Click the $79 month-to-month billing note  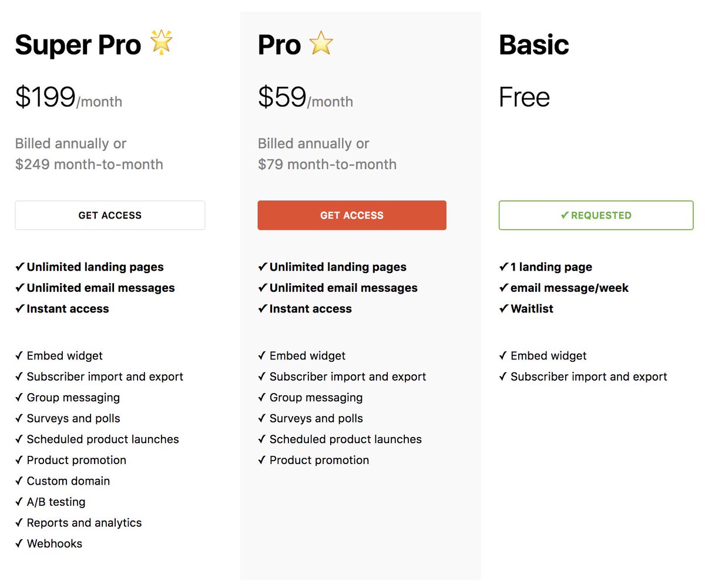point(327,164)
